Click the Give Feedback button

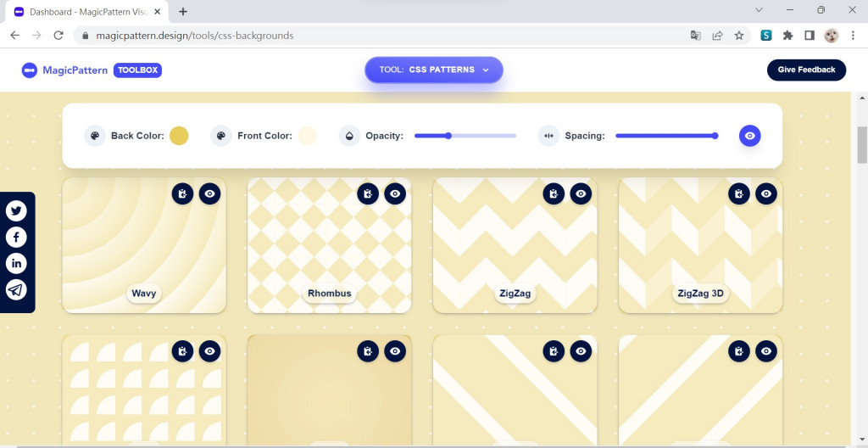807,70
